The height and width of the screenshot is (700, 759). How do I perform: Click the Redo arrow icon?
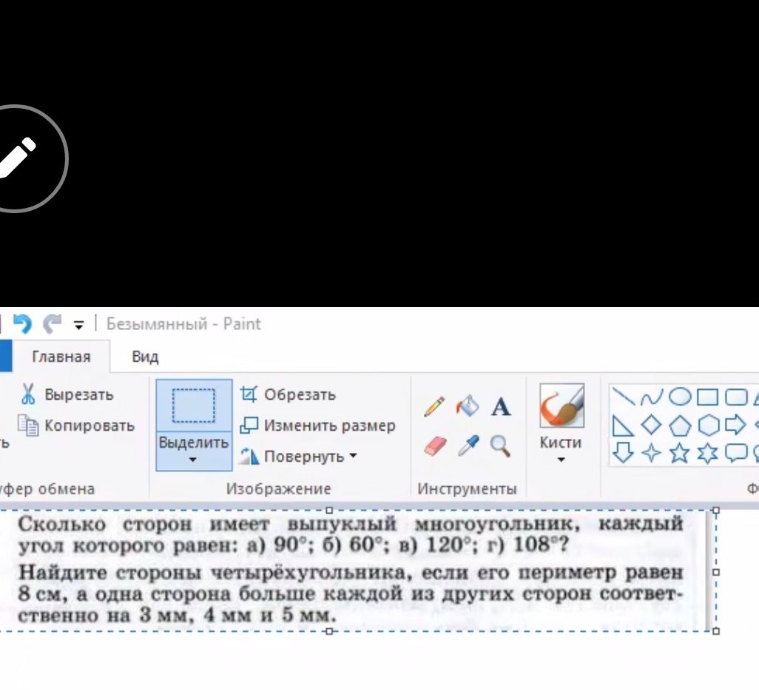tap(53, 324)
